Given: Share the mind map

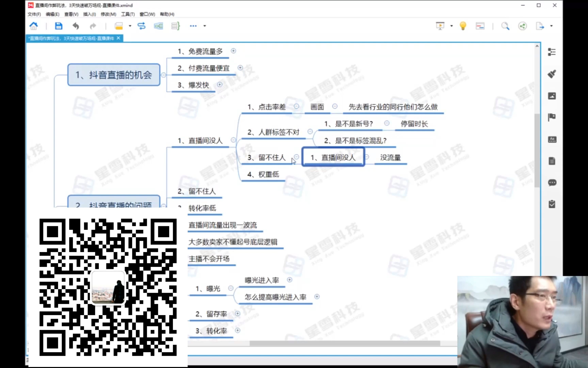Looking at the screenshot, I should point(522,26).
